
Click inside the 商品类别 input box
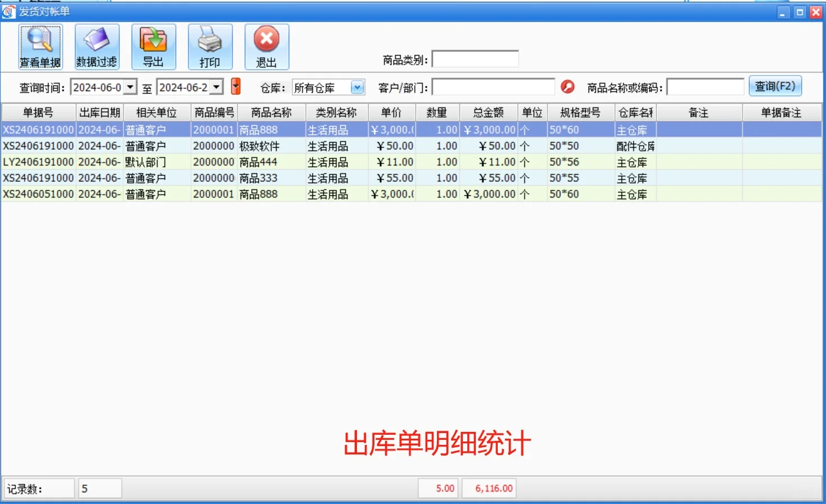pos(476,58)
